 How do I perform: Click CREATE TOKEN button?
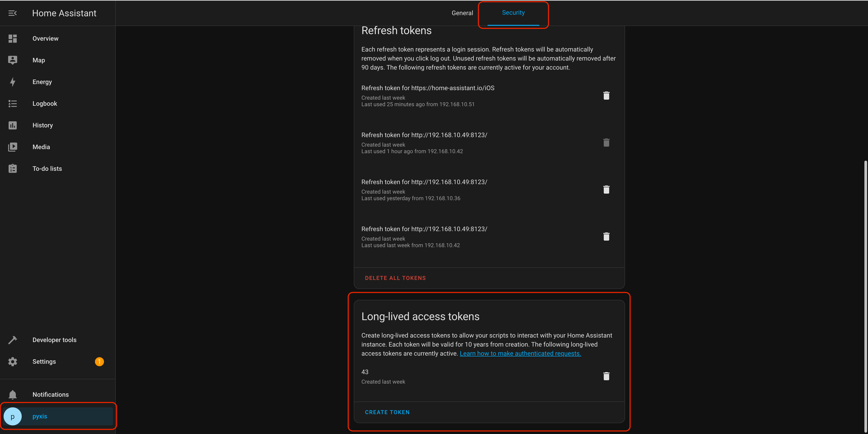[387, 413]
